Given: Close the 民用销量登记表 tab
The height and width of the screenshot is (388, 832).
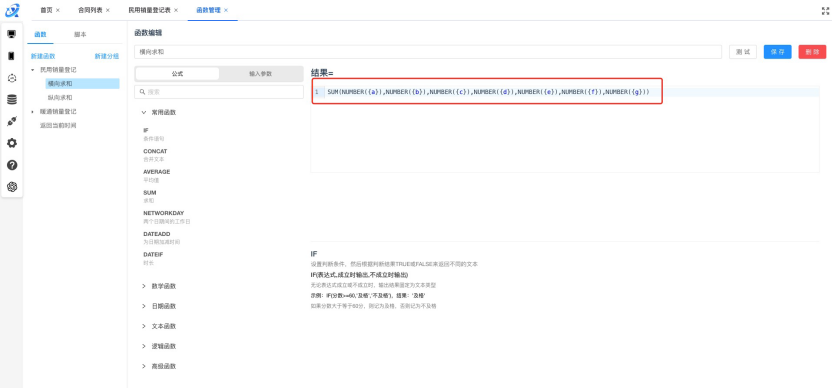Looking at the screenshot, I should (176, 10).
